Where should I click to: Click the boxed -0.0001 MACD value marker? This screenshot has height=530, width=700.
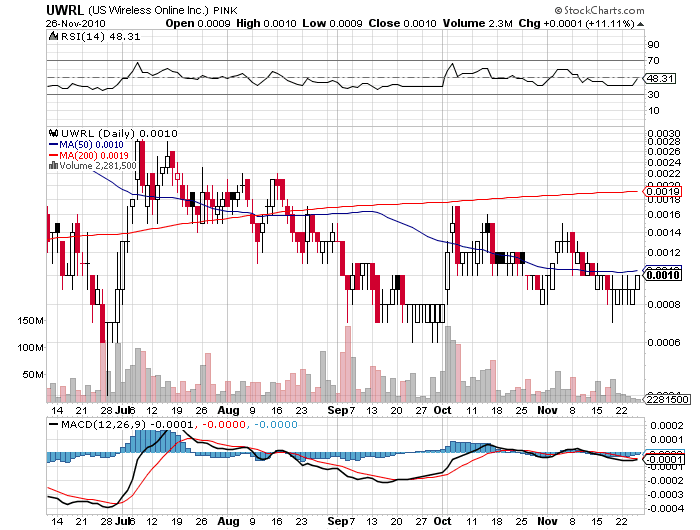[x=664, y=459]
